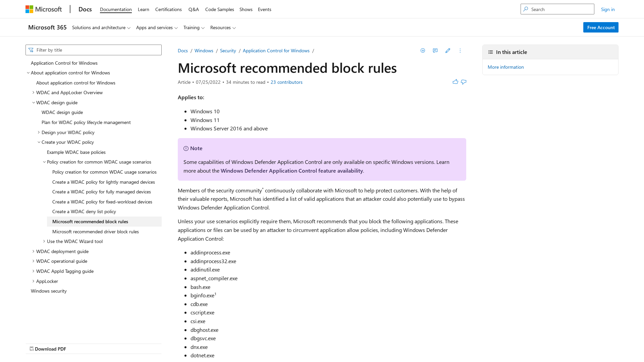Click the In this article list icon
This screenshot has height=362, width=644.
click(490, 52)
